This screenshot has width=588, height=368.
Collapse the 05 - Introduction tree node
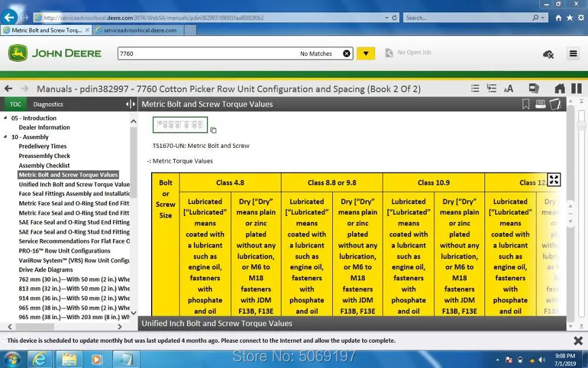(5, 118)
